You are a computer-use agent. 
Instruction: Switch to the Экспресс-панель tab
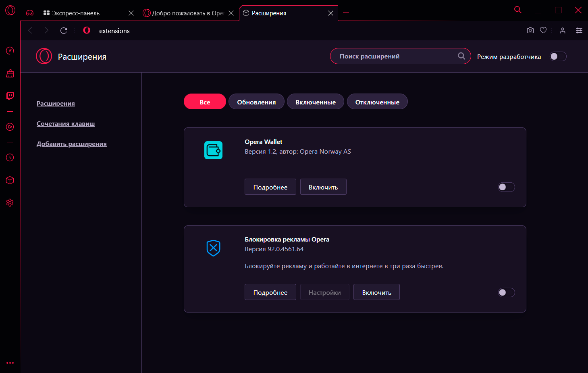88,13
